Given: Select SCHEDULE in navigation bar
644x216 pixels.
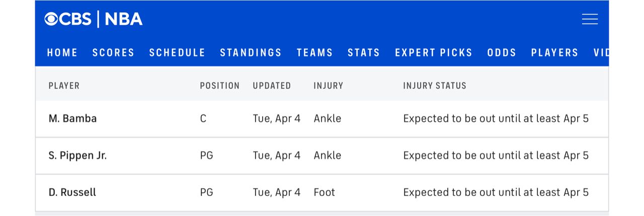Looking at the screenshot, I should pos(178,53).
